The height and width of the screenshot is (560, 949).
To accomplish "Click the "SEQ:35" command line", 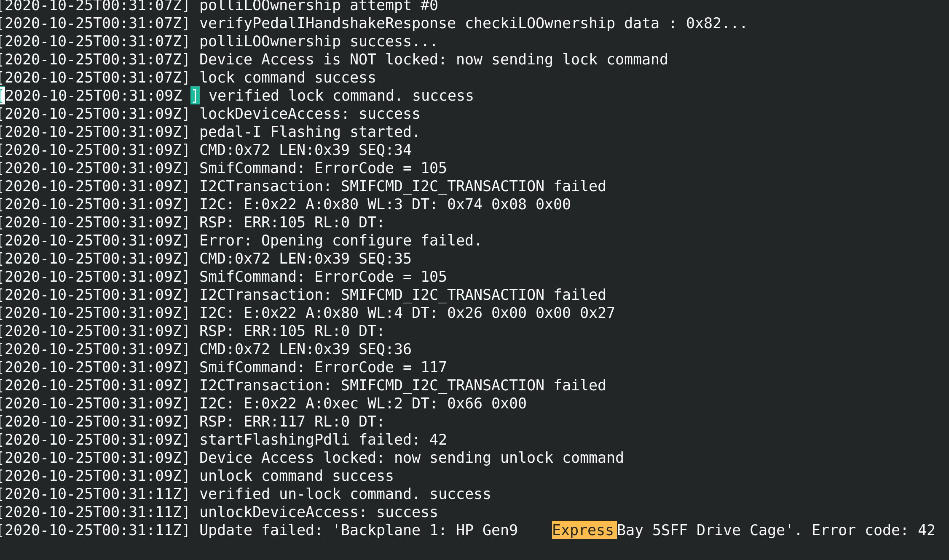I will (x=305, y=259).
